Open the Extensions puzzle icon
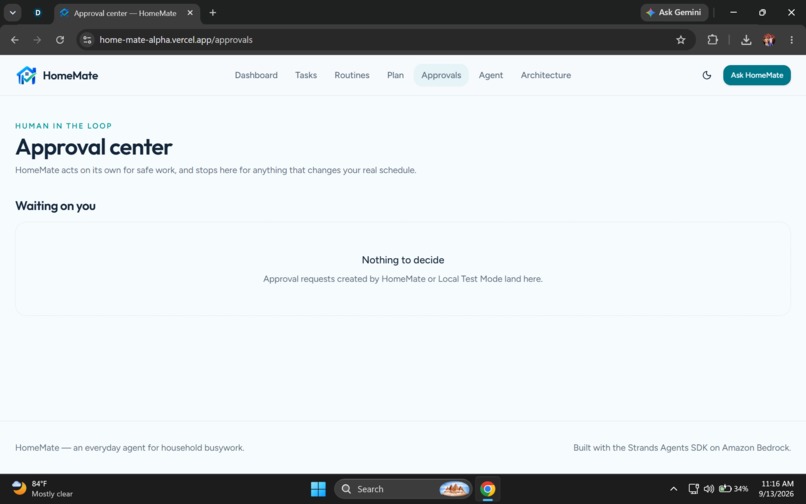This screenshot has height=504, width=806. pyautogui.click(x=712, y=40)
